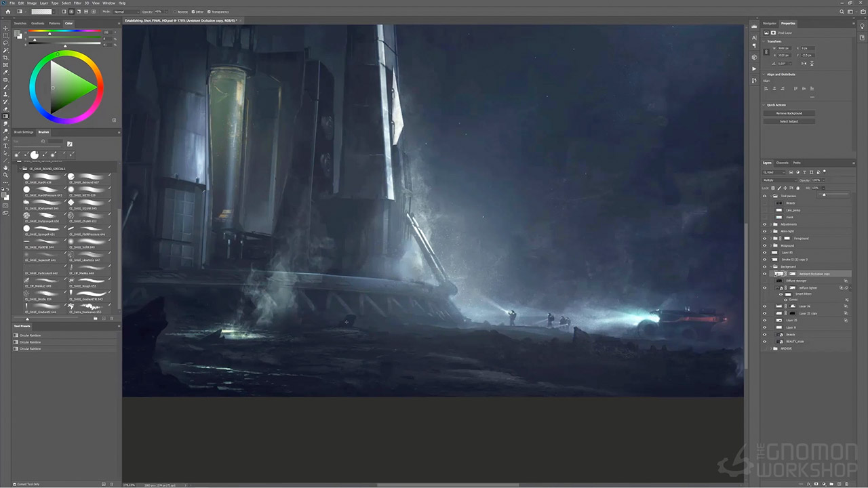The image size is (868, 488).
Task: Select the first Circular Rainbow tool preset
Action: click(31, 335)
